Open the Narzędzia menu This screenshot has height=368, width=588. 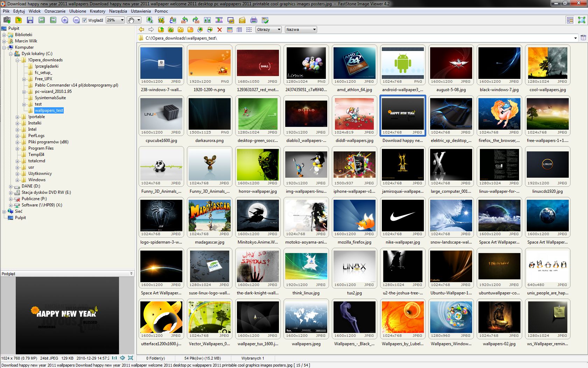tap(118, 11)
